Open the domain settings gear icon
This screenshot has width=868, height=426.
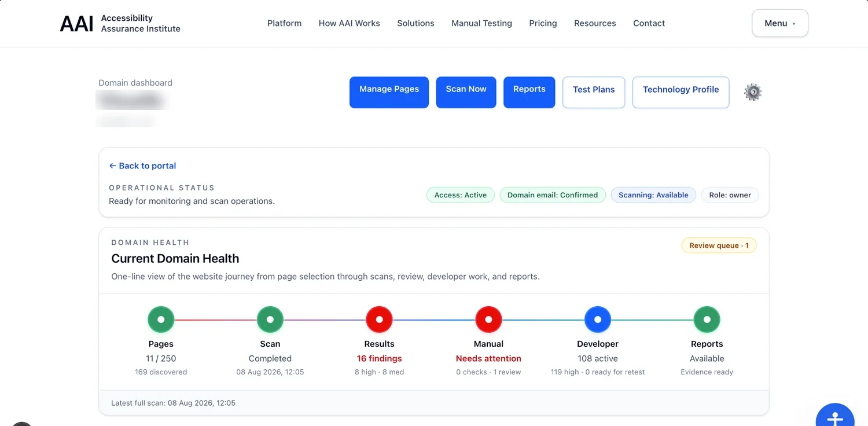(752, 92)
